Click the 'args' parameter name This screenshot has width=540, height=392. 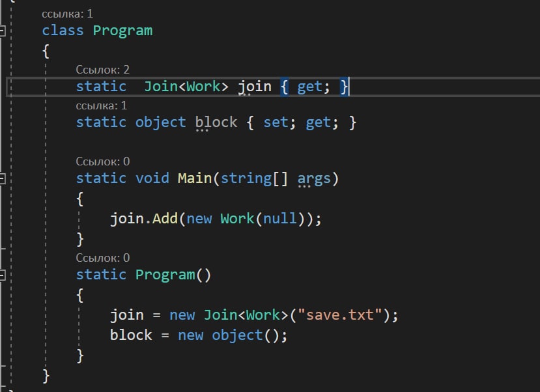click(314, 179)
